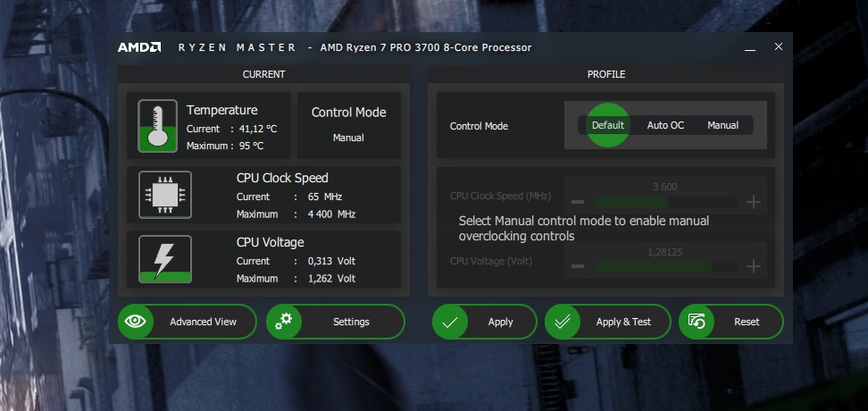Click the current clock speed 65 MHz

click(325, 197)
